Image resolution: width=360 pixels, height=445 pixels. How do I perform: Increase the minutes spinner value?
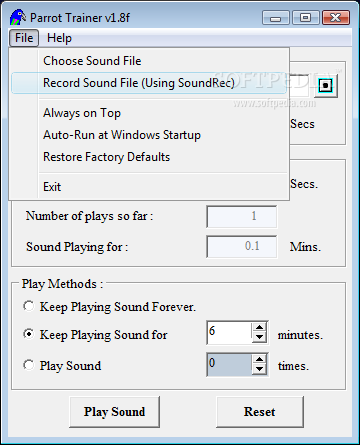pos(259,327)
